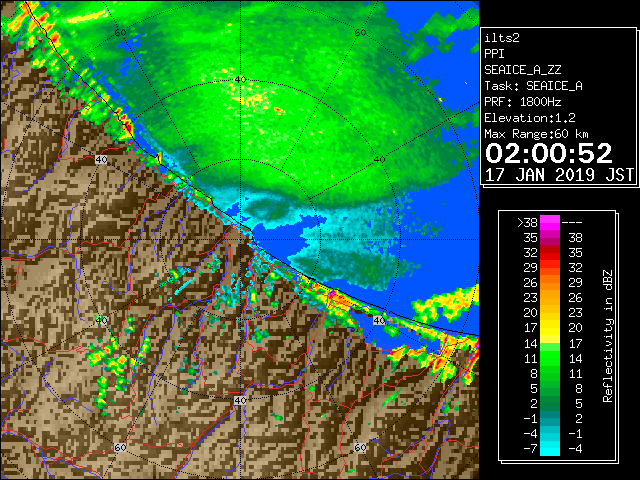The height and width of the screenshot is (480, 640).
Task: Click the 'Reflectivity in dBZ' legend title
Action: coord(608,336)
